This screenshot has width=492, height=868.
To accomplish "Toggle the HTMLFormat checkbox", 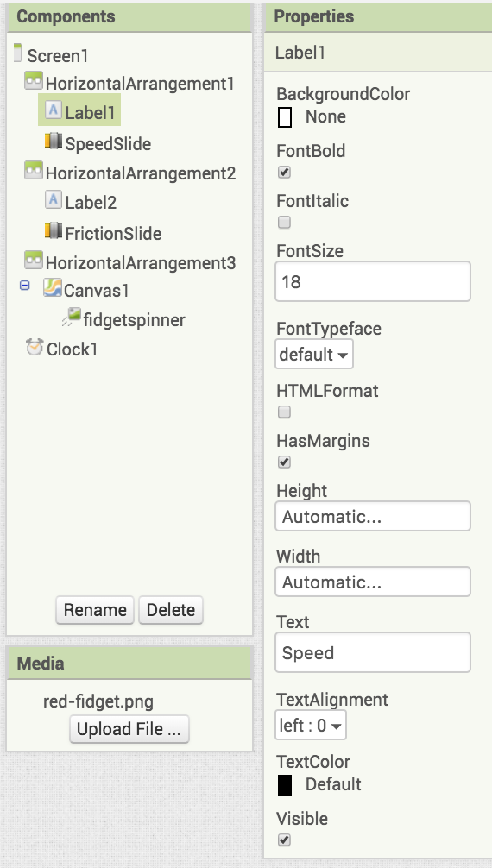I will coord(284,412).
